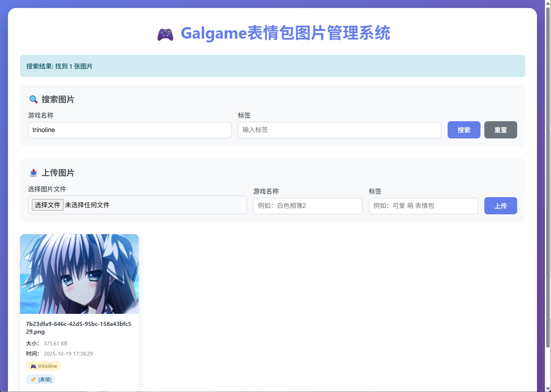The image size is (551, 392).
Task: Focus the search game name field containing trinoline
Action: (130, 130)
